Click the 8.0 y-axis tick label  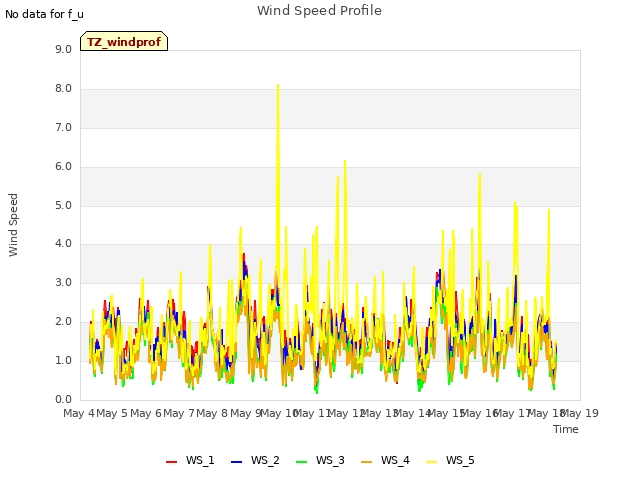tap(63, 89)
